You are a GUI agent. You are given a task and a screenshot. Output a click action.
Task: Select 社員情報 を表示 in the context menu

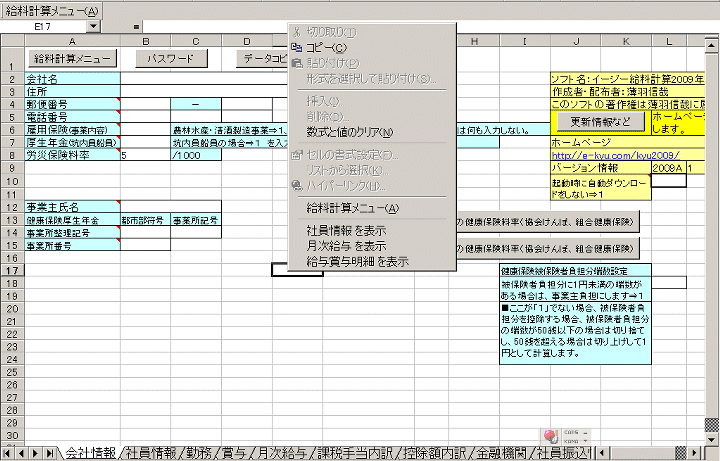coord(346,230)
